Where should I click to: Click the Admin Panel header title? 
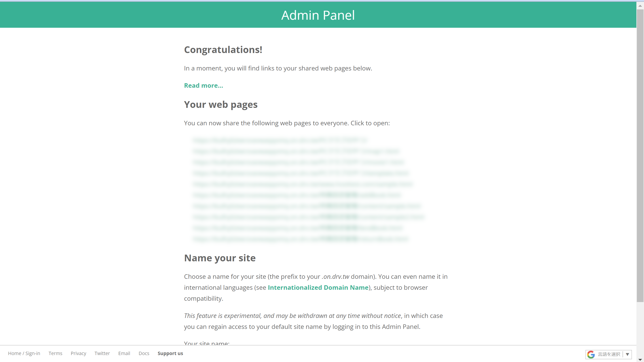click(x=318, y=15)
